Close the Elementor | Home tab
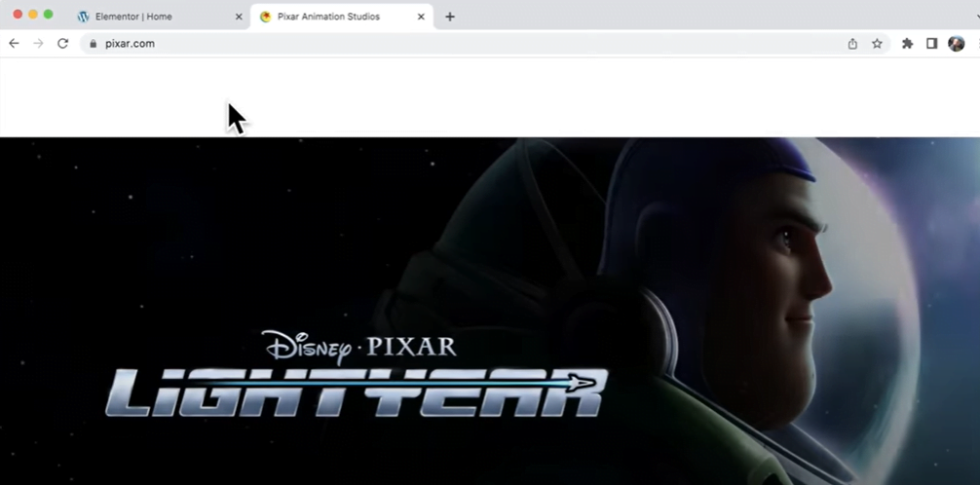The height and width of the screenshot is (485, 980). point(238,17)
